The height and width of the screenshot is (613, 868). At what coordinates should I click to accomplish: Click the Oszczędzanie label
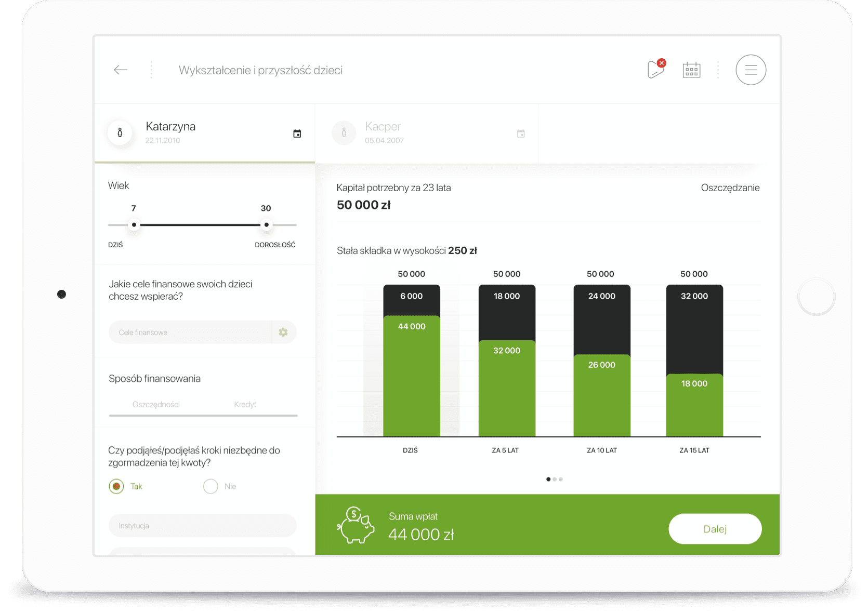click(x=730, y=188)
